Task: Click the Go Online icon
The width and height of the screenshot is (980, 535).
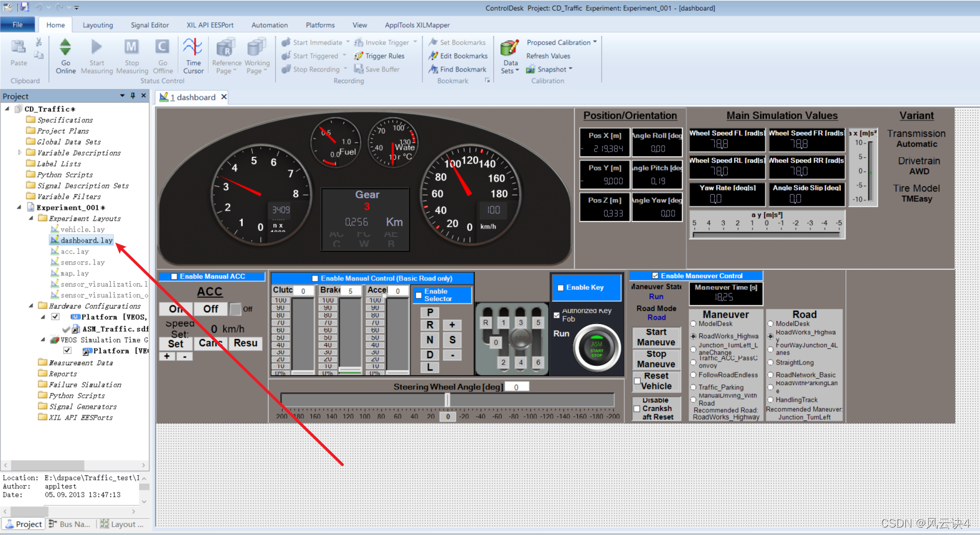Action: pyautogui.click(x=65, y=47)
